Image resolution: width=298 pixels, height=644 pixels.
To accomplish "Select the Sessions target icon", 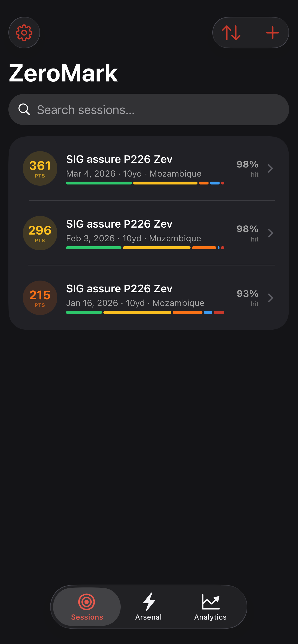I will 87,602.
